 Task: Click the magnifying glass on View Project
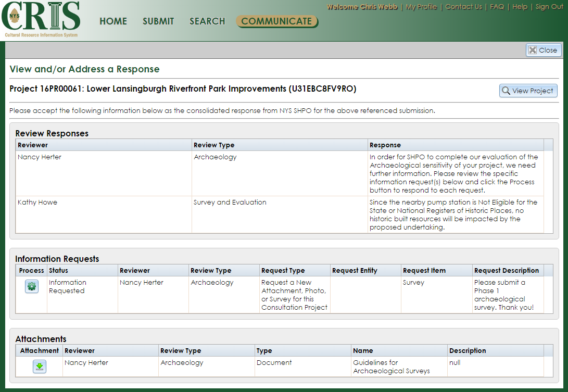coord(506,90)
